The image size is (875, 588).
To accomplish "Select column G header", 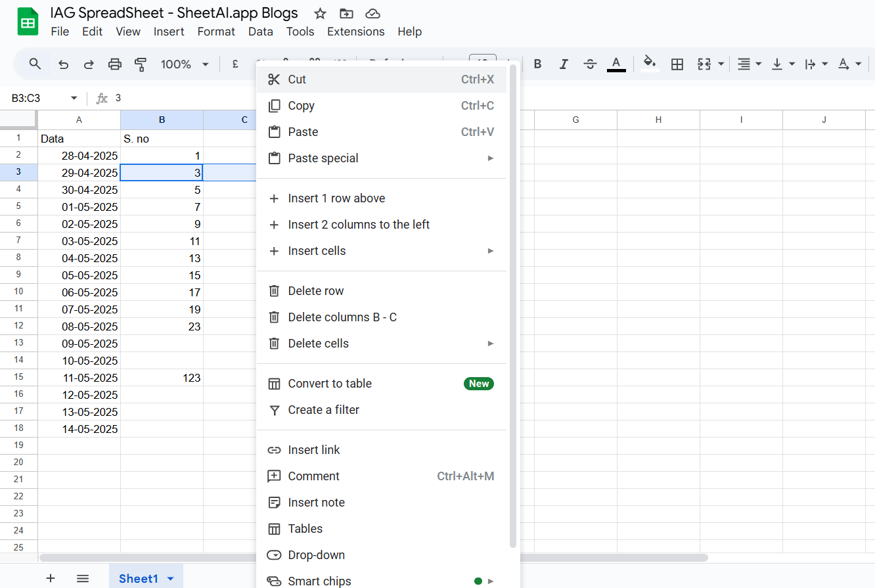I will tap(575, 120).
